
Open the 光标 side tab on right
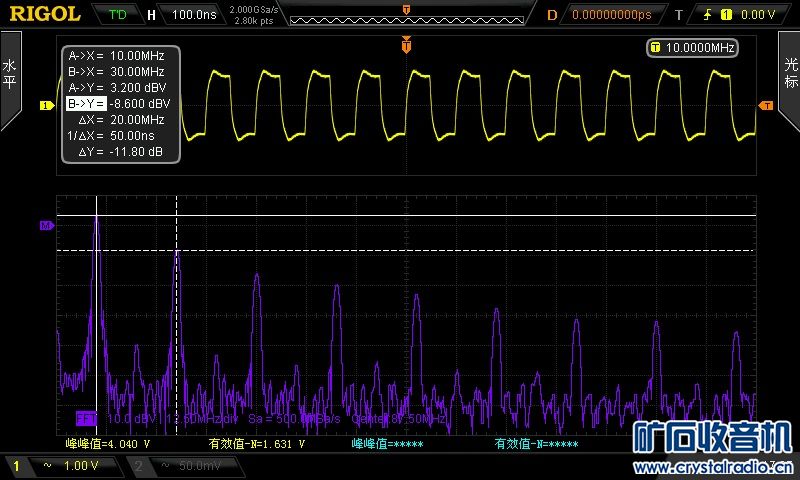[789, 75]
